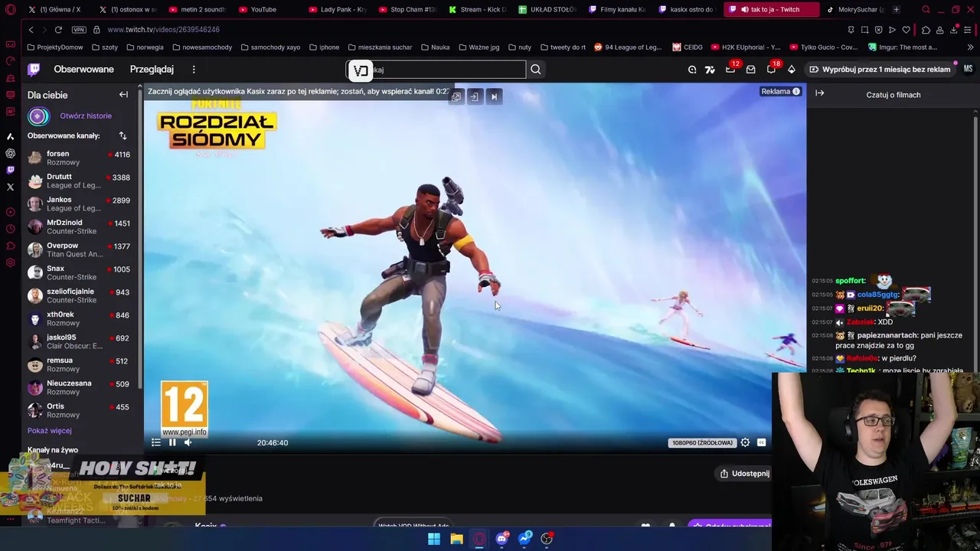The image size is (980, 551).
Task: Mute the video player volume
Action: (188, 442)
